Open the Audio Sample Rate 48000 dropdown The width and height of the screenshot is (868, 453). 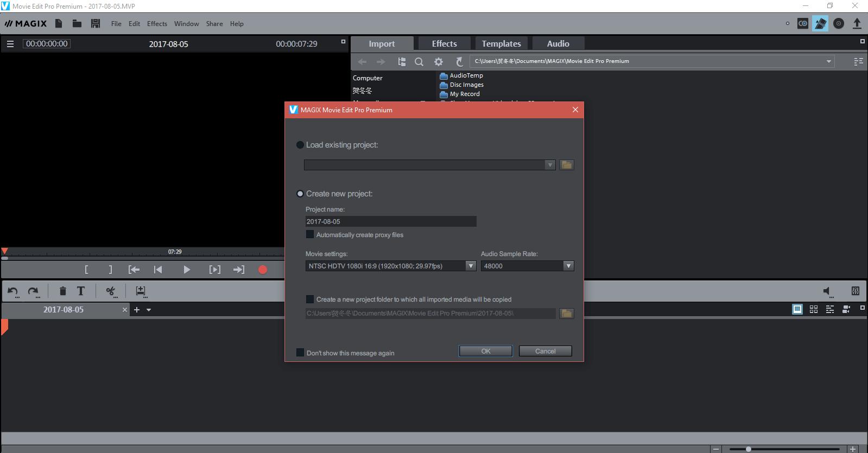tap(568, 266)
